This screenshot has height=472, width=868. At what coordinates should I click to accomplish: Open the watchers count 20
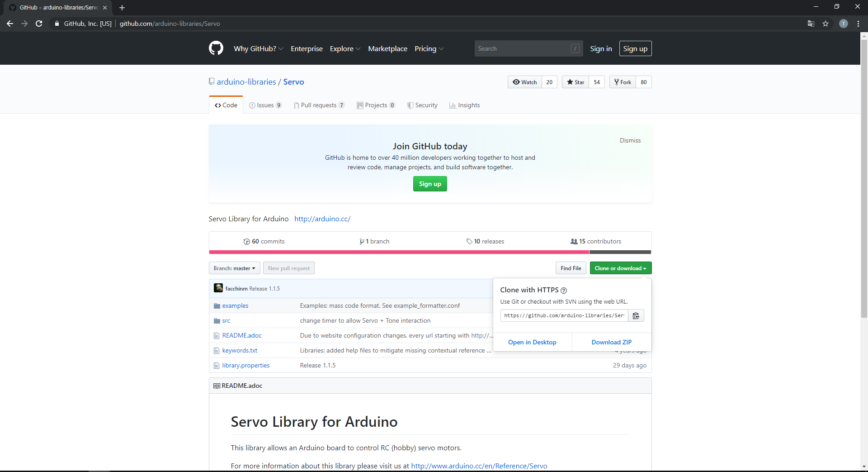coord(549,82)
